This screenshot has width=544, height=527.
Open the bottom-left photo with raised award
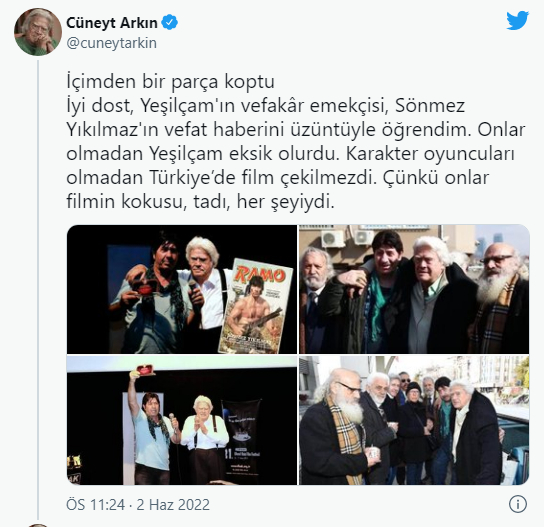tap(182, 420)
